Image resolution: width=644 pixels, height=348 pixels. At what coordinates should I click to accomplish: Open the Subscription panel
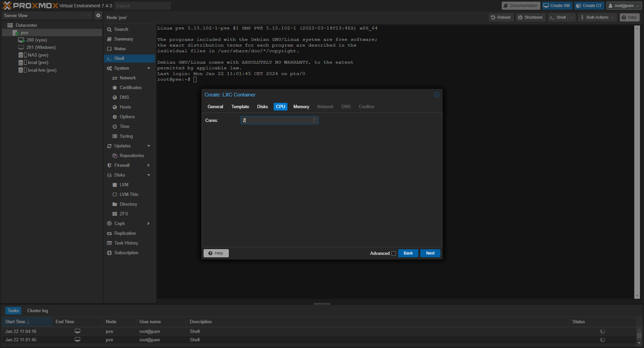tap(129, 253)
